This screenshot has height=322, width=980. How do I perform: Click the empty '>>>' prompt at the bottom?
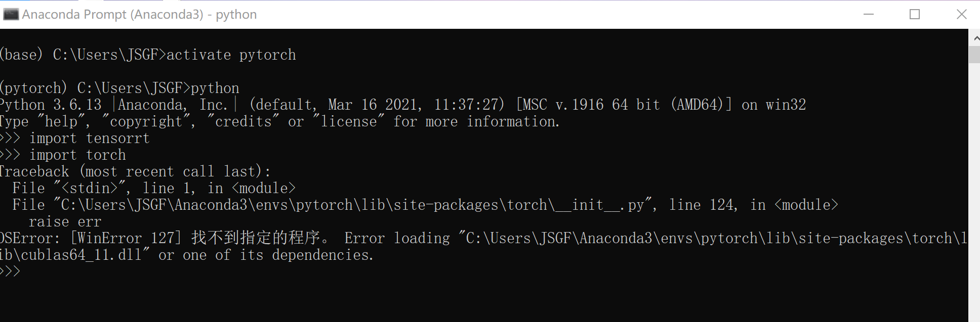point(10,271)
